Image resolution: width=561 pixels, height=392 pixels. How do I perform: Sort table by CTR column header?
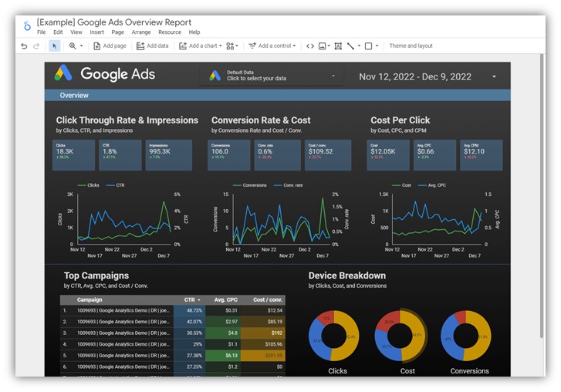click(190, 299)
